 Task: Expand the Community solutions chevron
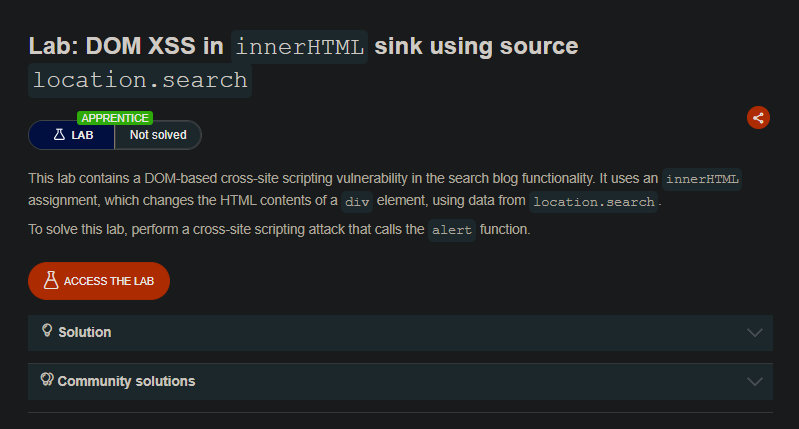click(755, 382)
